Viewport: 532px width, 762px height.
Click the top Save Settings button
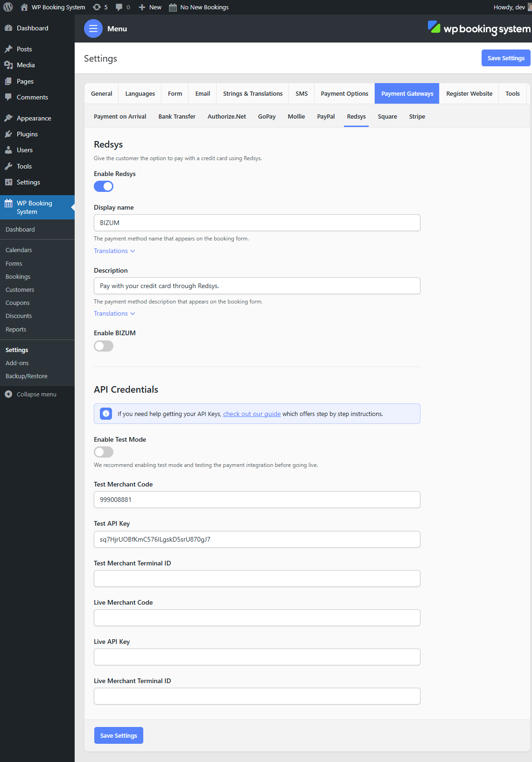point(506,58)
